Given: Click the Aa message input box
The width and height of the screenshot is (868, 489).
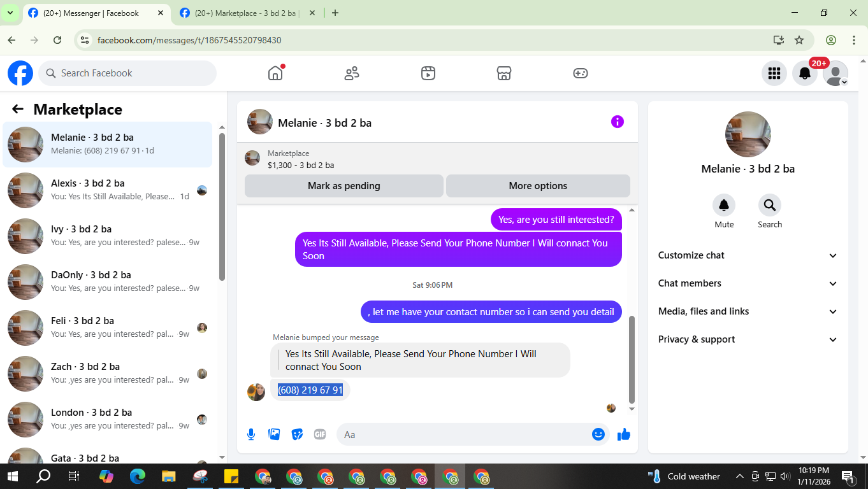Looking at the screenshot, I should (x=473, y=434).
